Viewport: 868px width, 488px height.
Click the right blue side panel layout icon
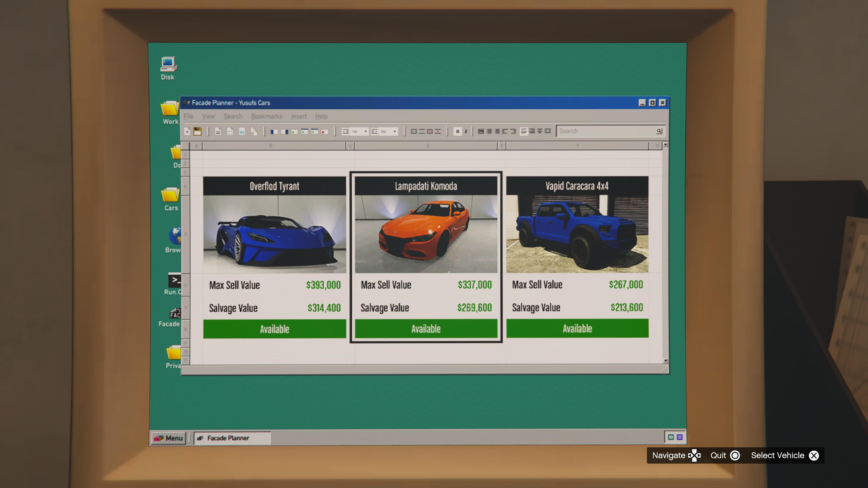pyautogui.click(x=285, y=132)
